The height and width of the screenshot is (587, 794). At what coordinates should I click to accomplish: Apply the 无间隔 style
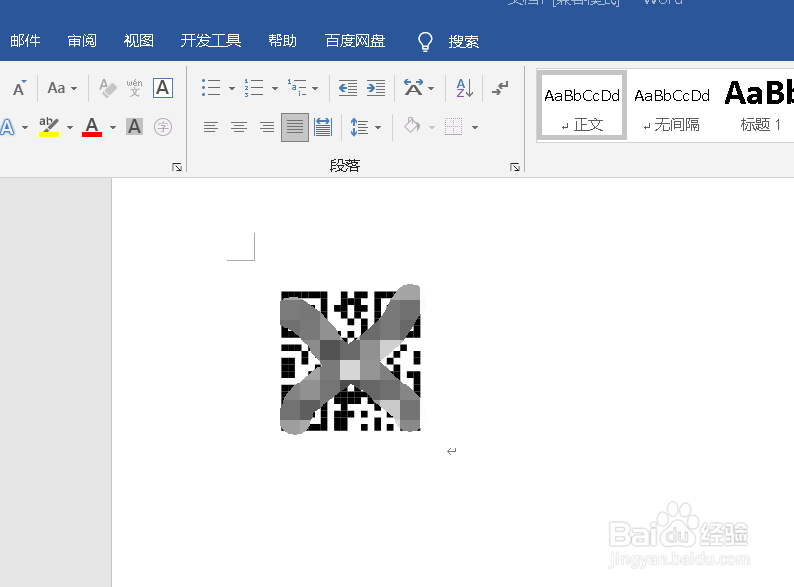point(672,105)
